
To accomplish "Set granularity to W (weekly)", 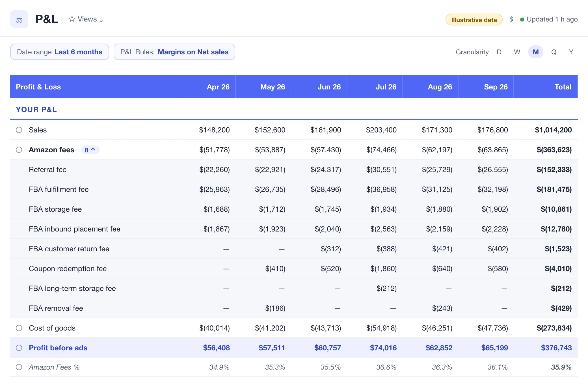I will coord(517,52).
